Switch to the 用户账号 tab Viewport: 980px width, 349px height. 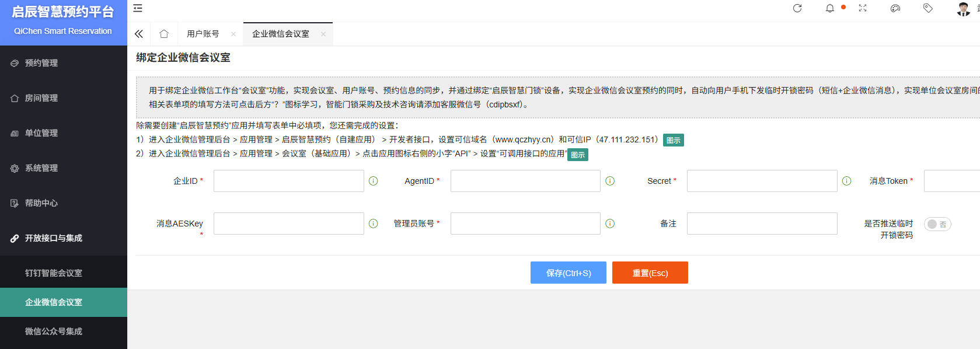(x=203, y=34)
